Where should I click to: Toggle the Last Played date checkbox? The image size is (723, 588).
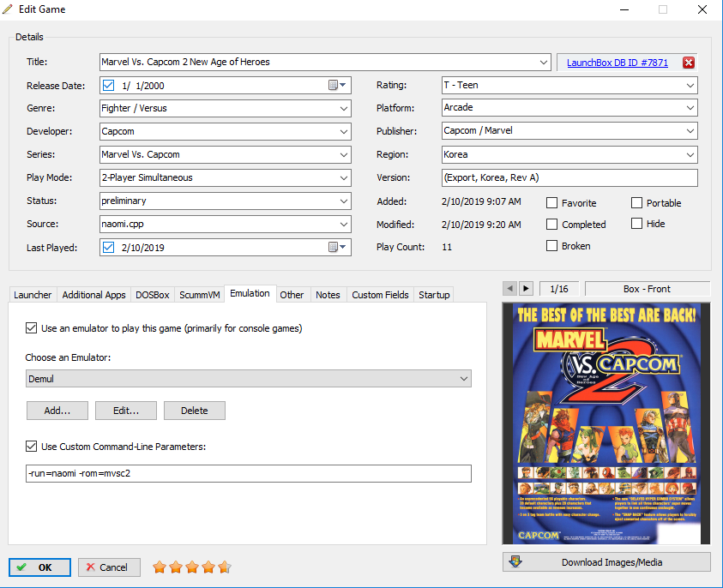[x=108, y=248]
